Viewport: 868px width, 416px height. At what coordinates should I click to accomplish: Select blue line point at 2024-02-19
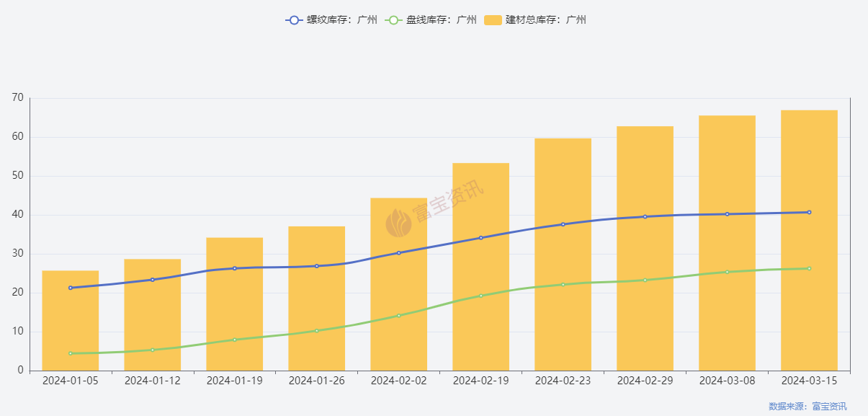click(481, 238)
